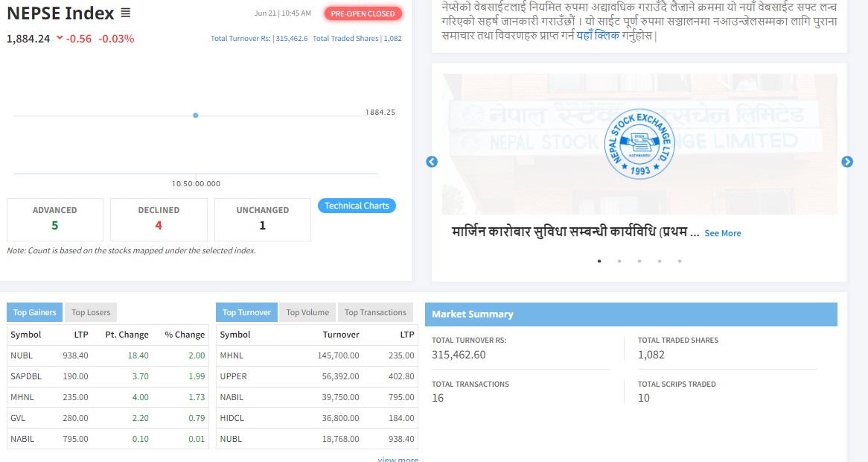Click LTP value 190.00 for SAPDBL

point(75,376)
